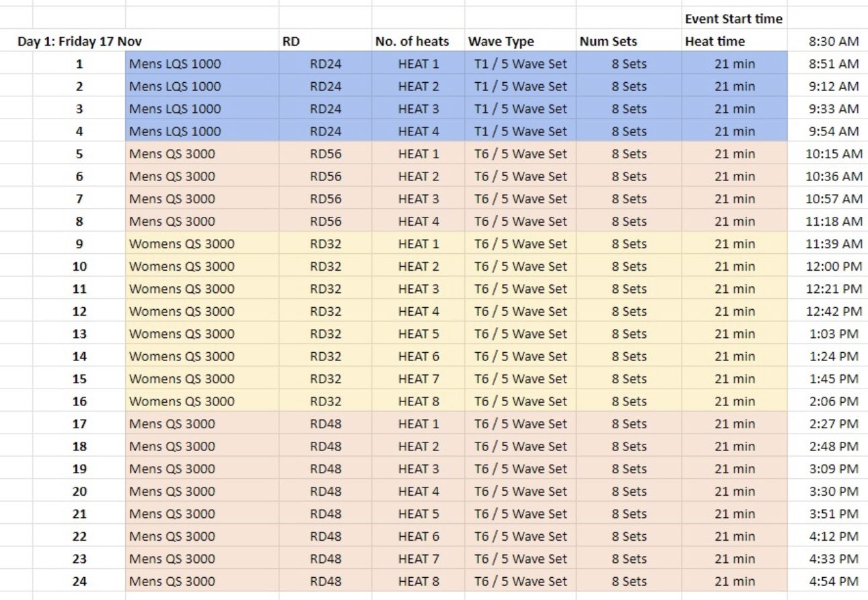
Task: Click the 2:27 PM time cell
Action: [834, 424]
